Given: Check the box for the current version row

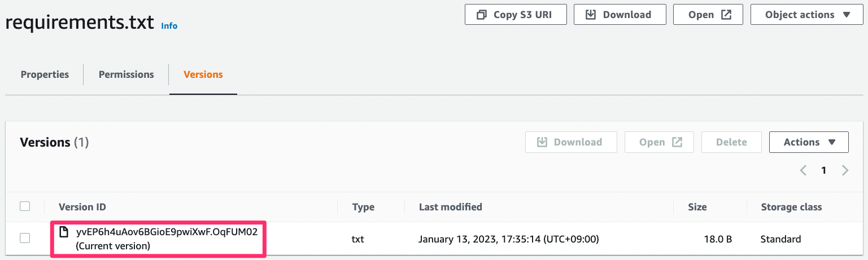Looking at the screenshot, I should click(x=25, y=238).
